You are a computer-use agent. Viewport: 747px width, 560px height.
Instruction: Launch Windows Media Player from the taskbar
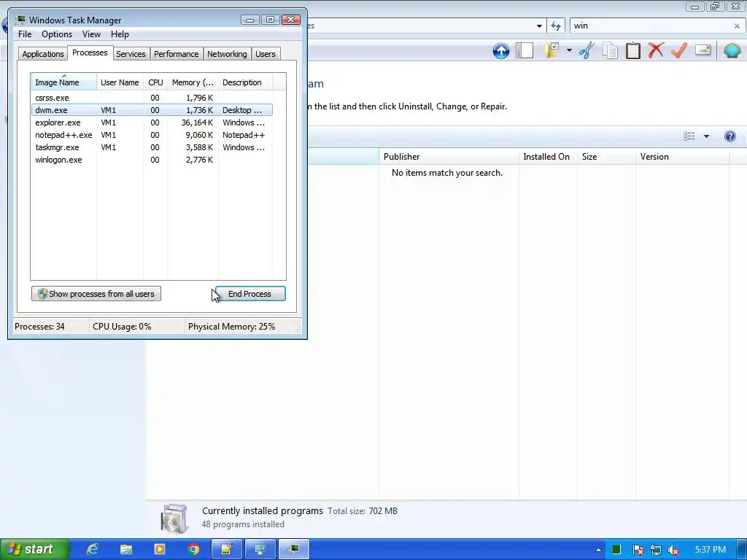click(x=160, y=549)
